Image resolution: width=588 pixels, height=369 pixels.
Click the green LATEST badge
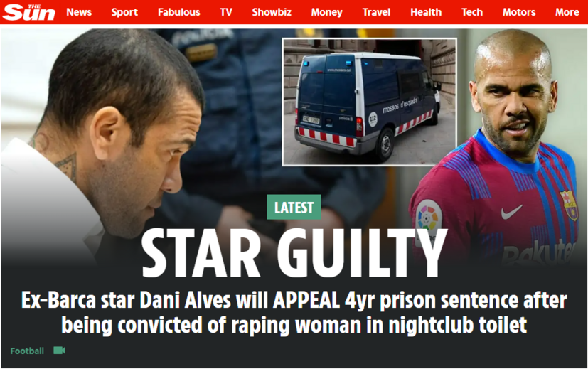[294, 207]
